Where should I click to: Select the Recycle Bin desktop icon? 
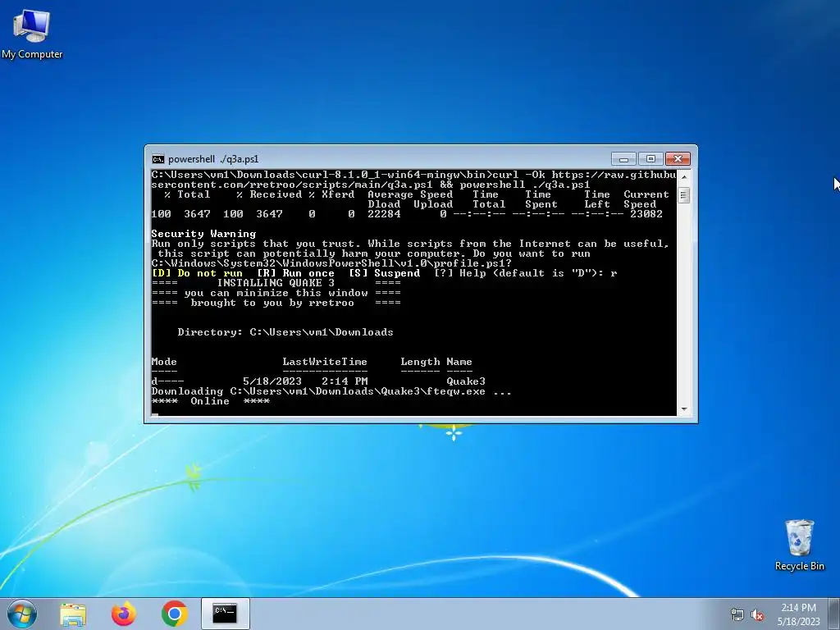coord(799,545)
